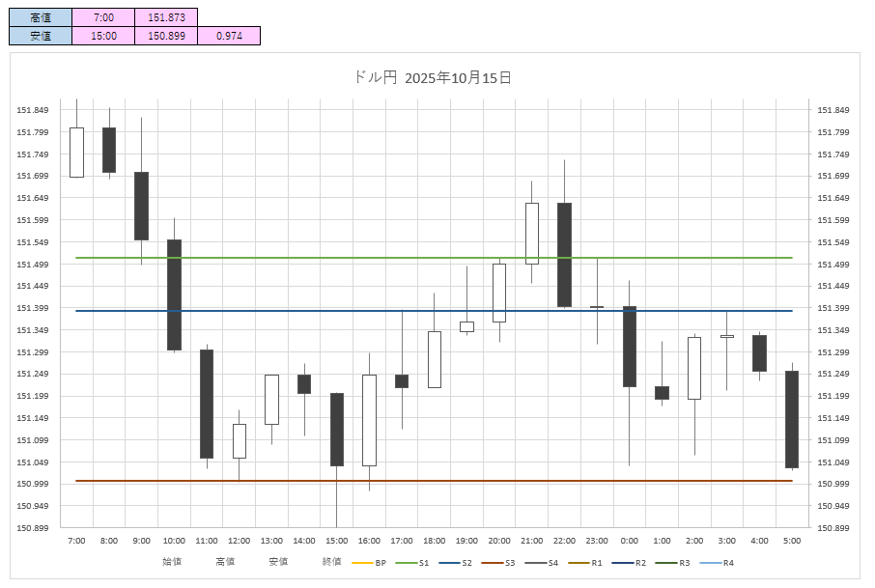Select the 安値 header cell
The height and width of the screenshot is (588, 875).
click(40, 36)
